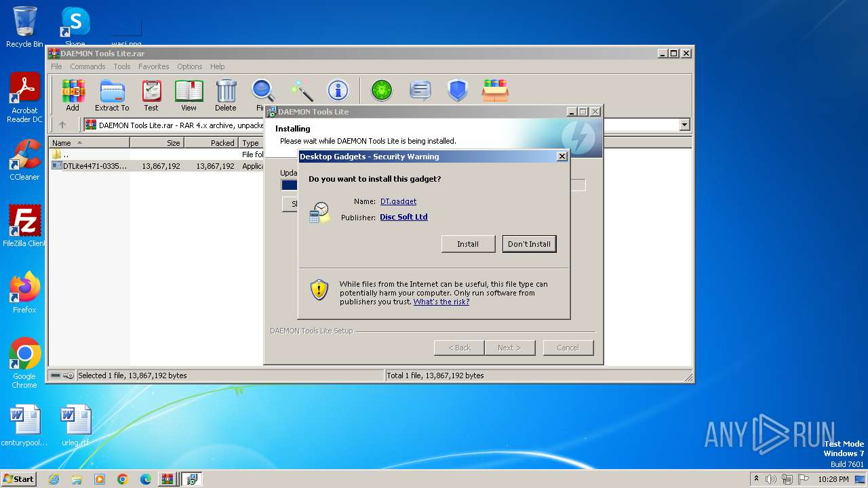Viewport: 868px width, 488px height.
Task: Open the FileZilla Client desktop icon
Action: point(24,226)
